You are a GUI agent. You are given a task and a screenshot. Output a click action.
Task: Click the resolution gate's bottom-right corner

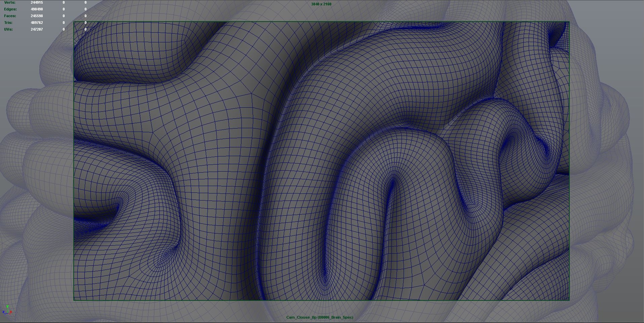[x=569, y=300]
